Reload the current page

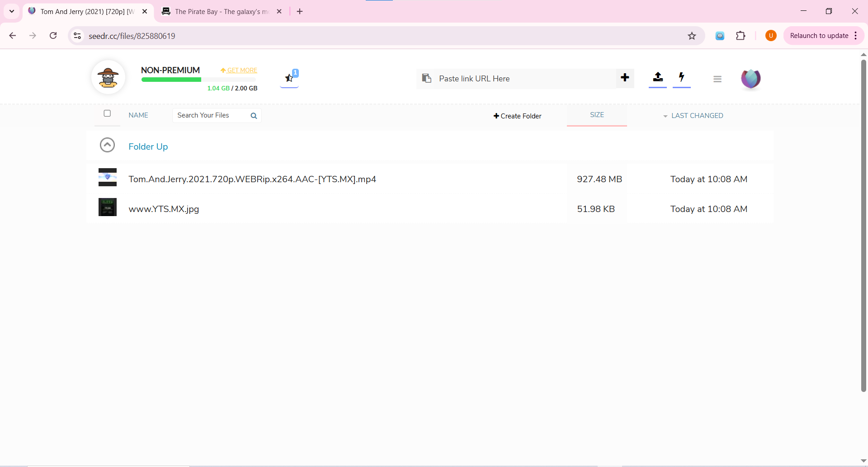[x=53, y=36]
